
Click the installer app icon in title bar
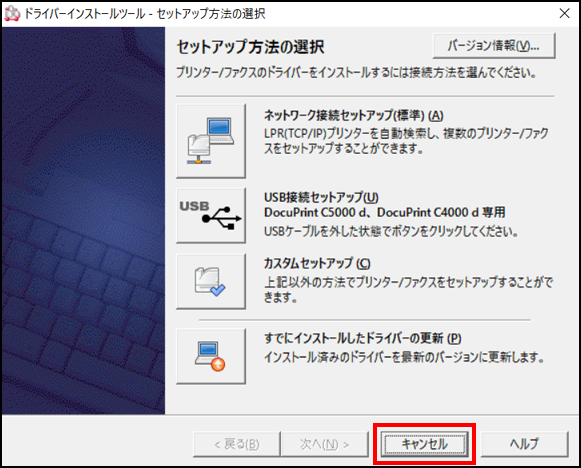click(12, 14)
